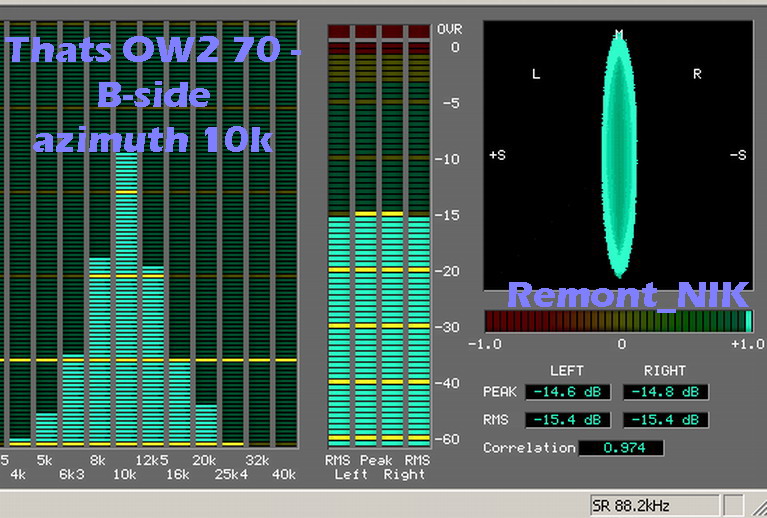Click the 8k frequency band bar
The width and height of the screenshot is (767, 518).
(99, 350)
